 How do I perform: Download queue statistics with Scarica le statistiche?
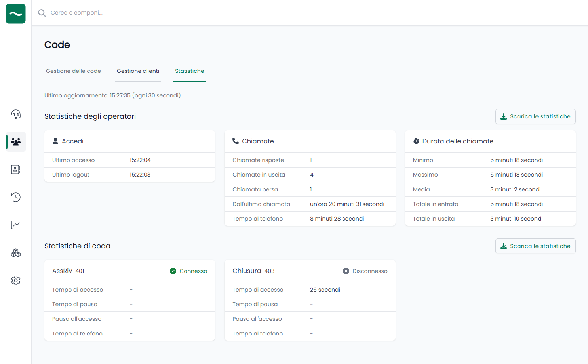click(x=535, y=246)
